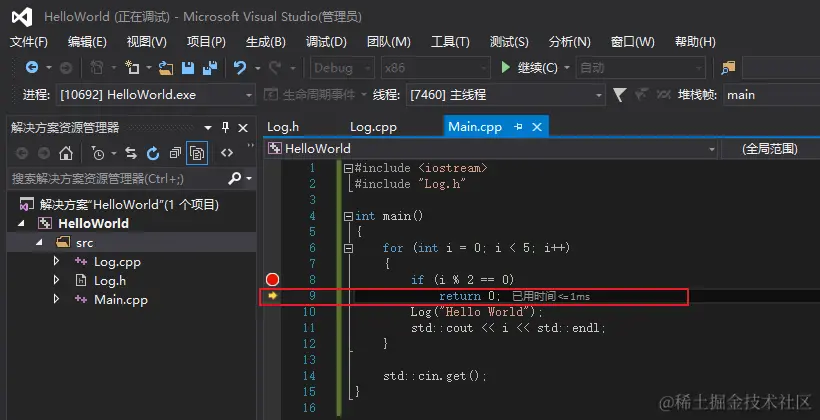820x420 pixels.
Task: Click the Log("Hello World") code on line 10
Action: click(x=477, y=312)
